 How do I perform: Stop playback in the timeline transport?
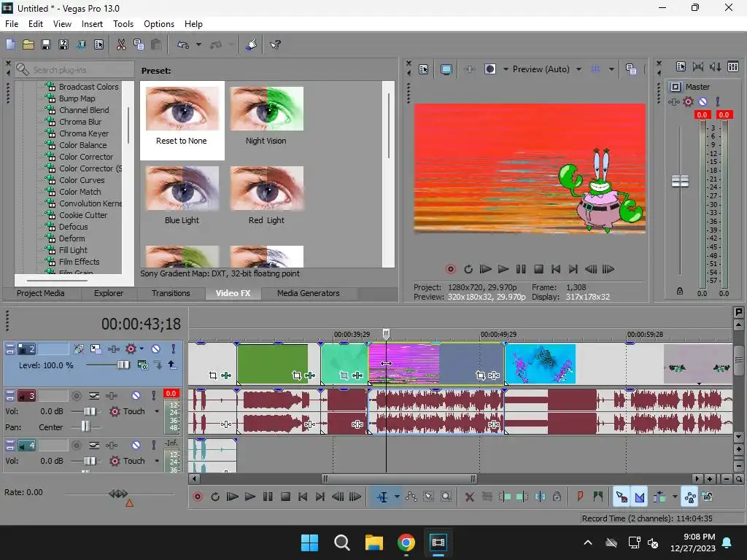point(285,497)
